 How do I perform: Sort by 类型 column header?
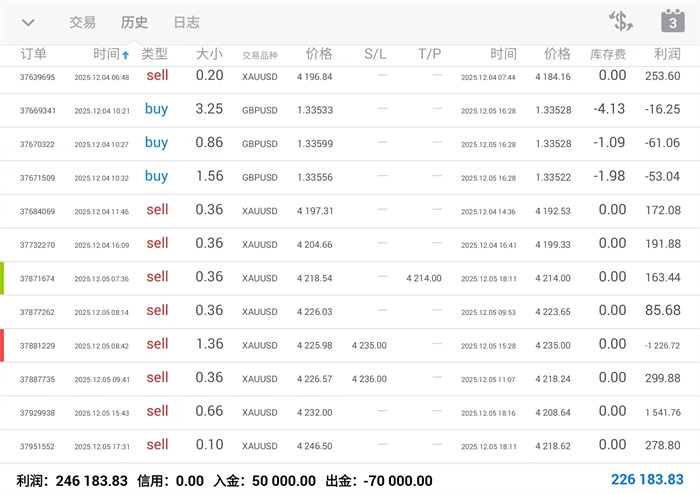coord(155,54)
